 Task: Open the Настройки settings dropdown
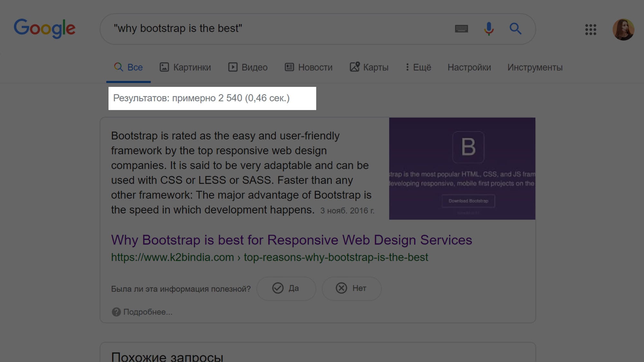point(469,67)
